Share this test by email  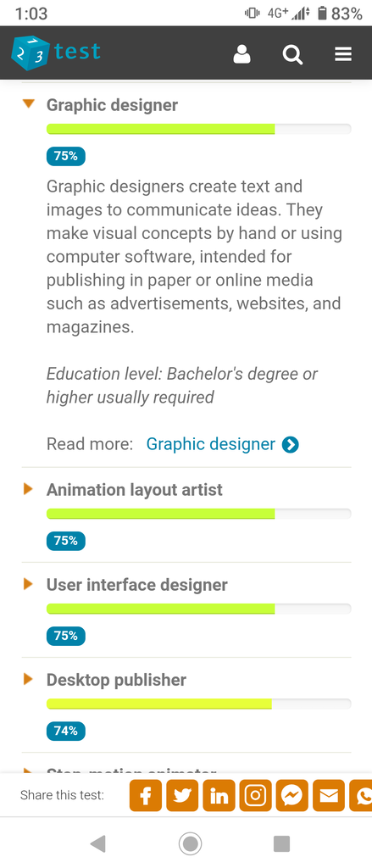(328, 795)
